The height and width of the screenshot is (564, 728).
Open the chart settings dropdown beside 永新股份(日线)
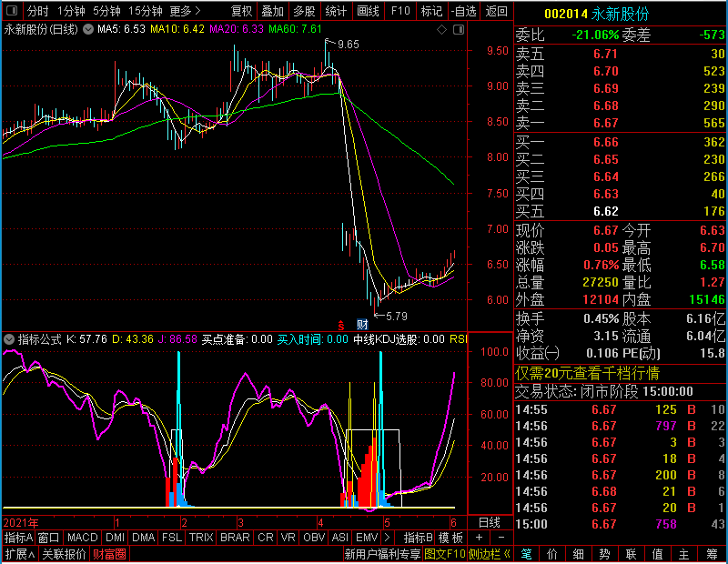(87, 29)
